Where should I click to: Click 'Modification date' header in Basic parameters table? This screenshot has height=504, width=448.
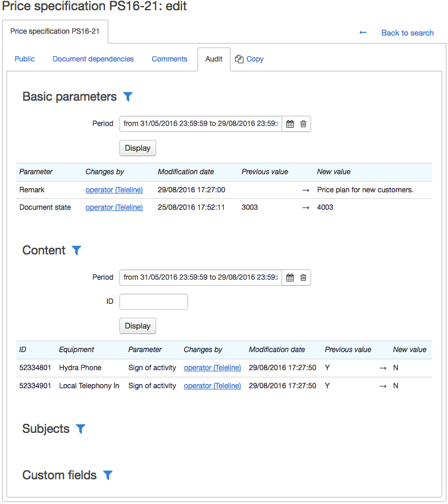point(186,172)
